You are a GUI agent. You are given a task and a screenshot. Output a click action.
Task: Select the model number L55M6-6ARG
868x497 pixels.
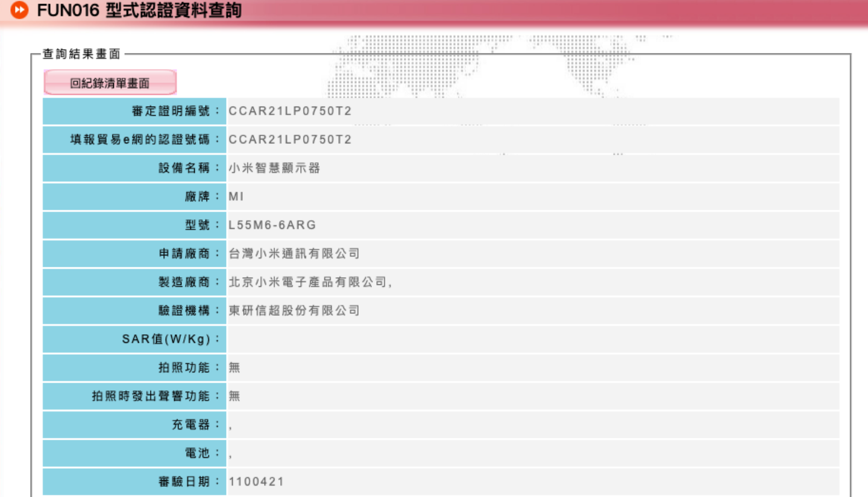coord(272,225)
